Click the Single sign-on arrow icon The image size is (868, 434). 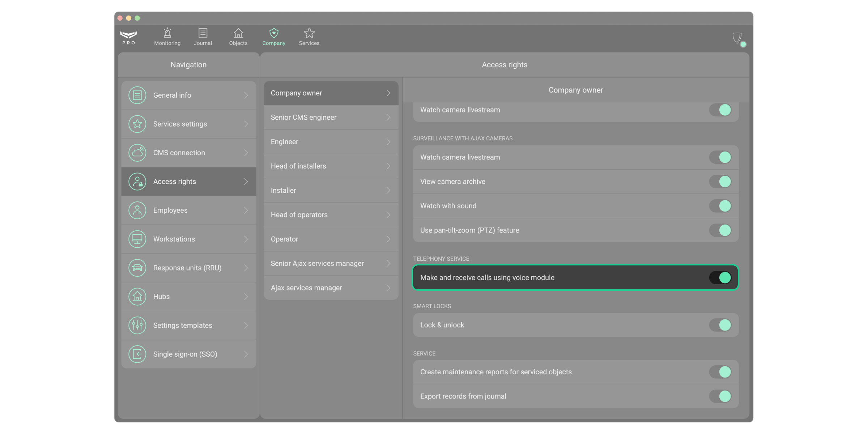coord(137,354)
